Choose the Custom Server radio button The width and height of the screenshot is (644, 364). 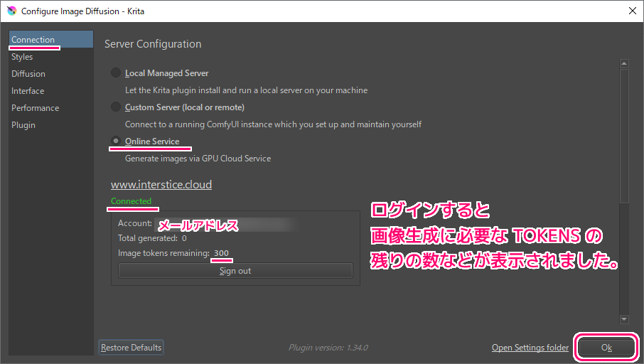pyautogui.click(x=116, y=107)
